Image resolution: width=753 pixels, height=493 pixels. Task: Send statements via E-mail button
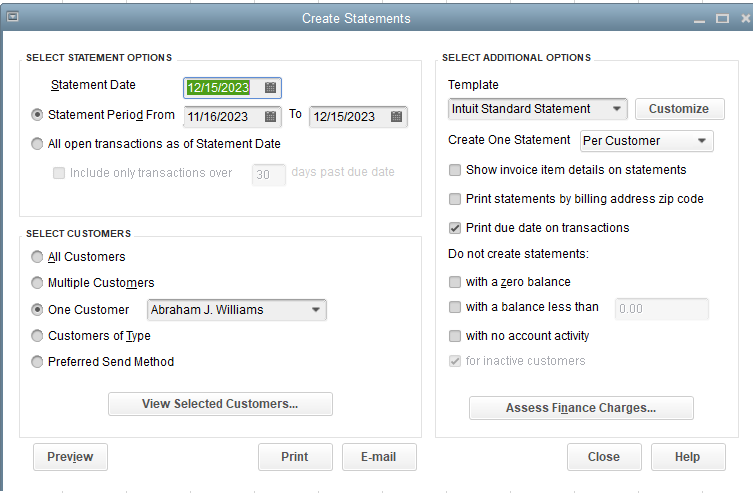[379, 457]
